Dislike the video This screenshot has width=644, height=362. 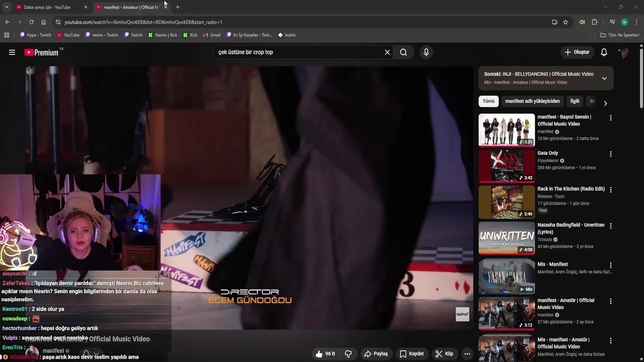click(x=348, y=354)
